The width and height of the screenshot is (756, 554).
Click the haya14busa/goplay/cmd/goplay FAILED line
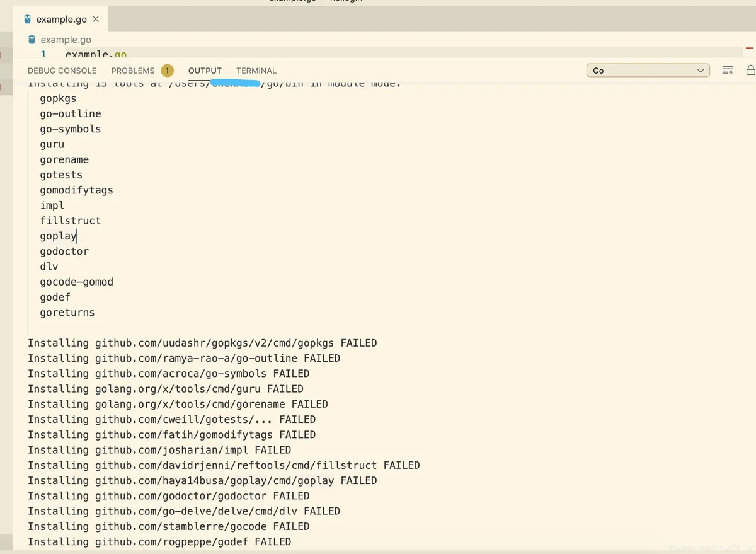point(202,480)
